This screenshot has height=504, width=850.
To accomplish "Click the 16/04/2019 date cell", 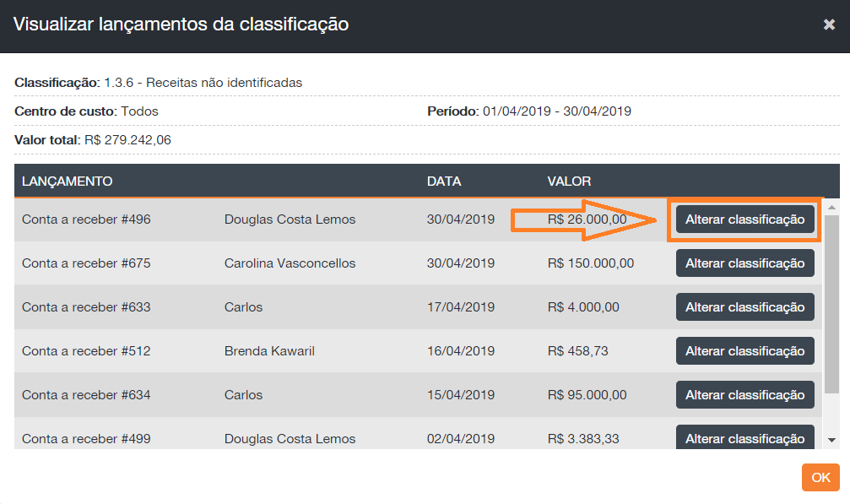I will [460, 351].
